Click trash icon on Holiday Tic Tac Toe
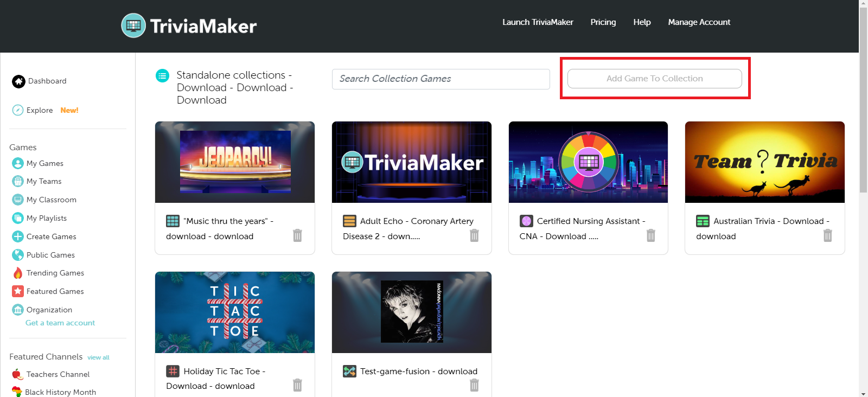 click(297, 385)
